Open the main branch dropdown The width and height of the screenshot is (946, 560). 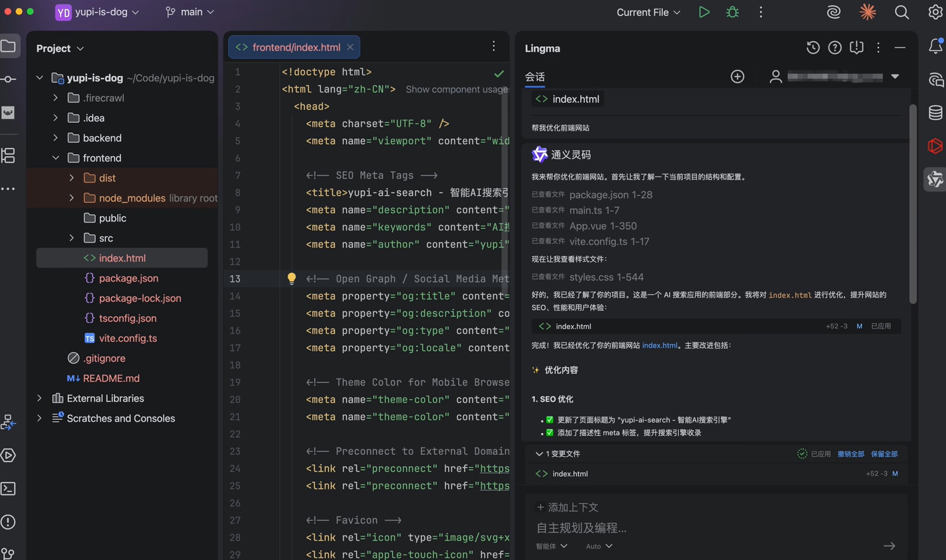[190, 12]
